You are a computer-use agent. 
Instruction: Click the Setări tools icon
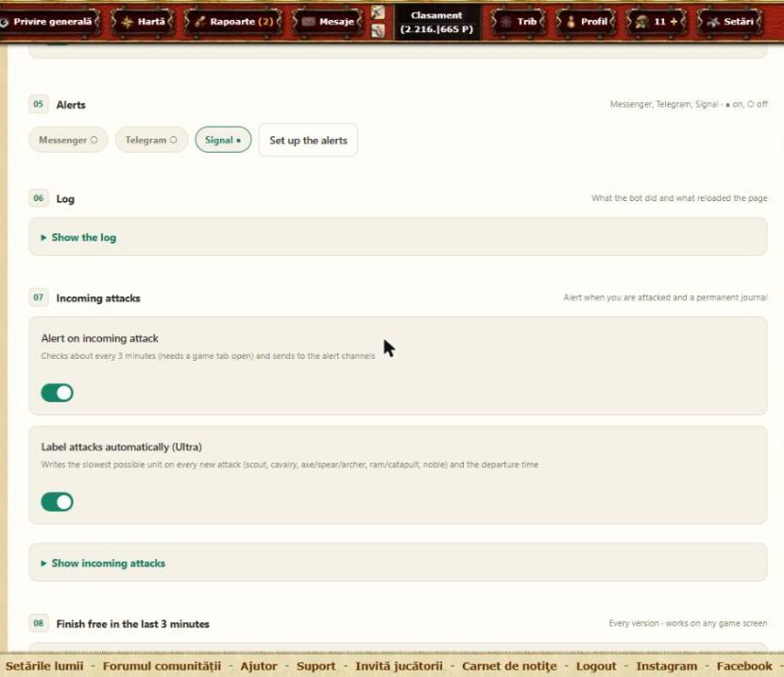[713, 22]
